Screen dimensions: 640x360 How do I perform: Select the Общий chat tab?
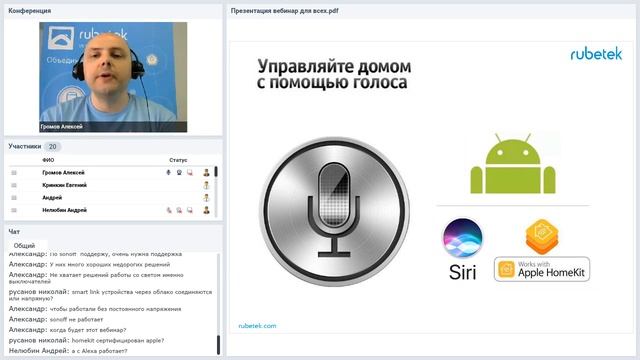tap(24, 246)
